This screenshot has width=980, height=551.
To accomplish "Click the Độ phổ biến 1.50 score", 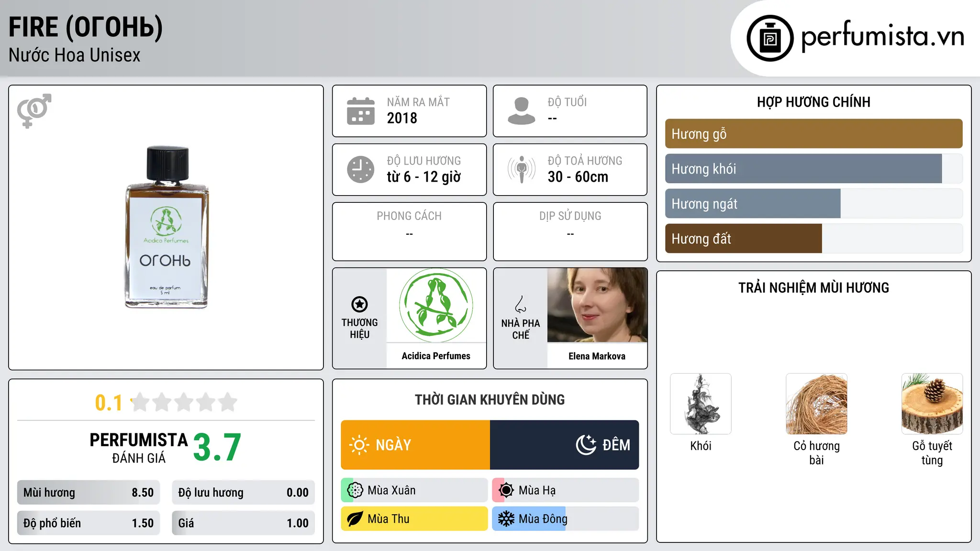I will point(89,523).
